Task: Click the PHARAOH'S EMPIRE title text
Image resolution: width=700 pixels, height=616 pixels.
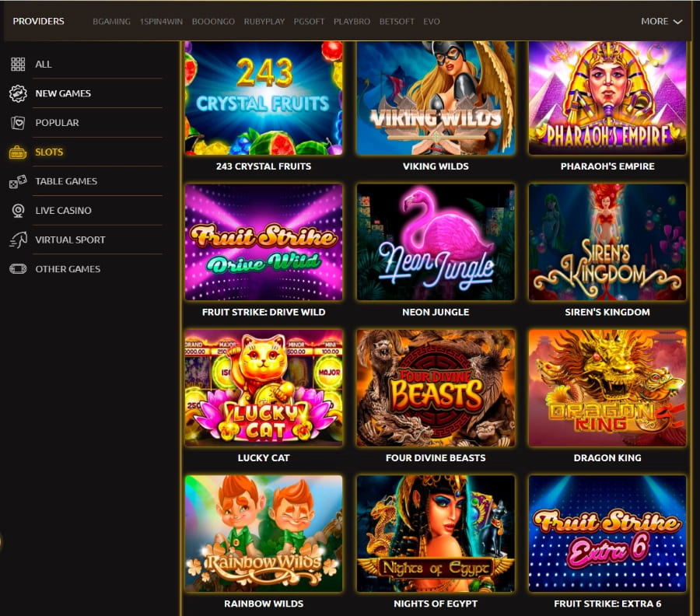Action: click(x=607, y=166)
